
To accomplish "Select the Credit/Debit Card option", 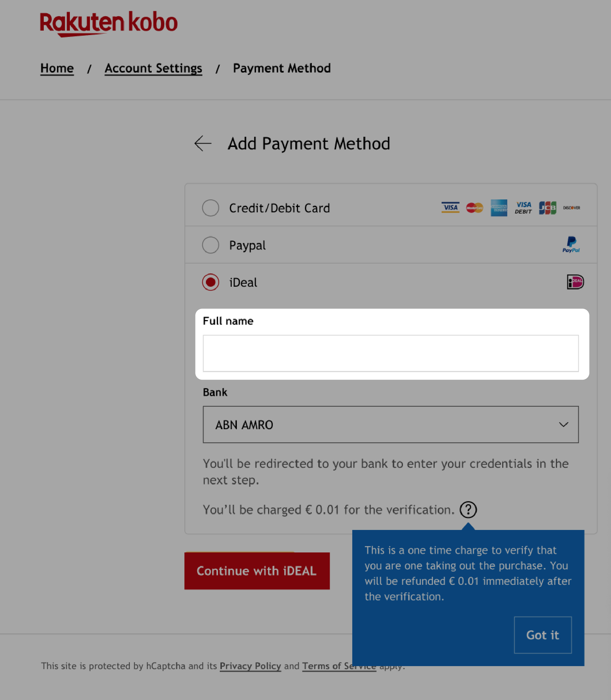I will click(210, 208).
